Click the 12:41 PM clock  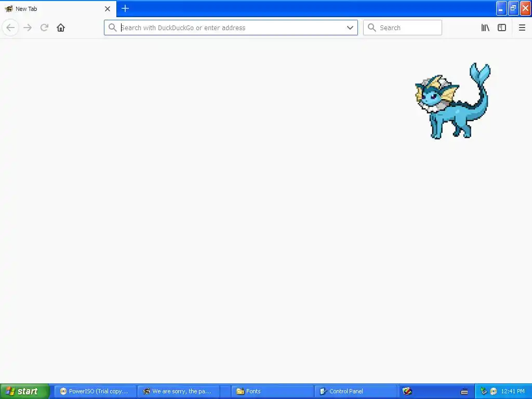click(513, 391)
